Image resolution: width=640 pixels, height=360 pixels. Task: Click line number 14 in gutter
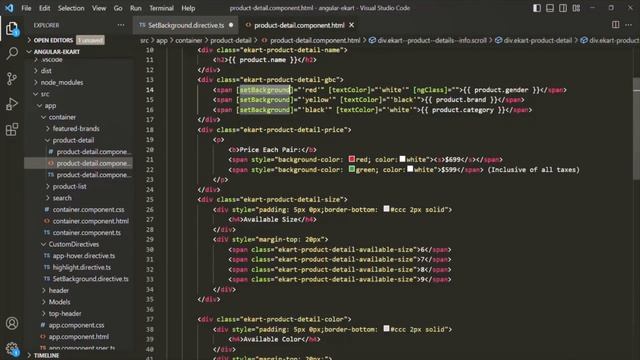tap(150, 90)
